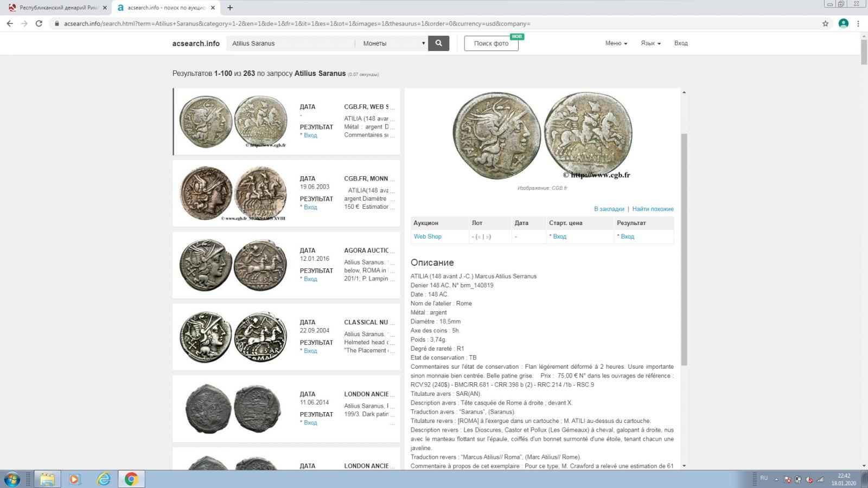
Task: Click the Atilius Saranus search field
Action: coord(290,43)
